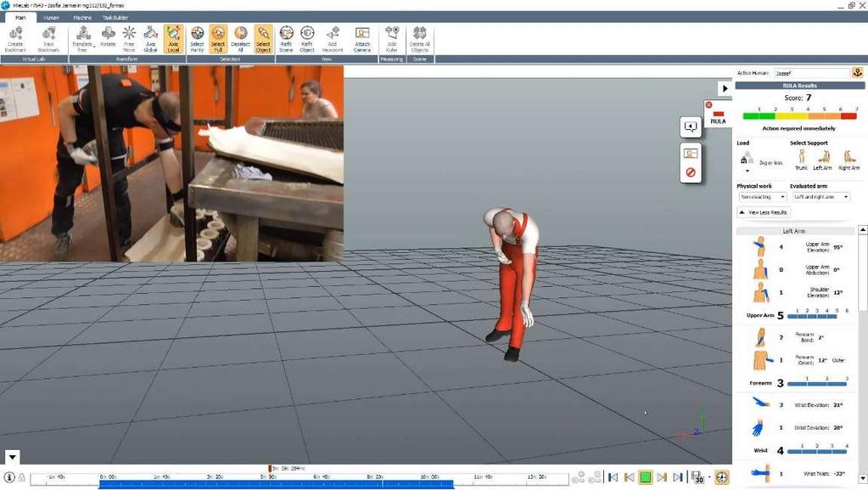Viewport: 868px width, 490px height.
Task: Open the Main ribbon tab
Action: (x=20, y=17)
